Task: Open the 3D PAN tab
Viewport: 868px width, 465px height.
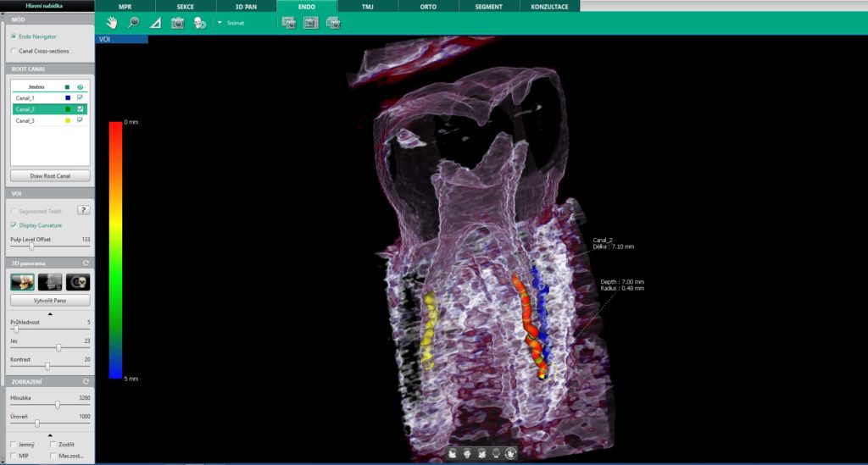Action: point(246,6)
